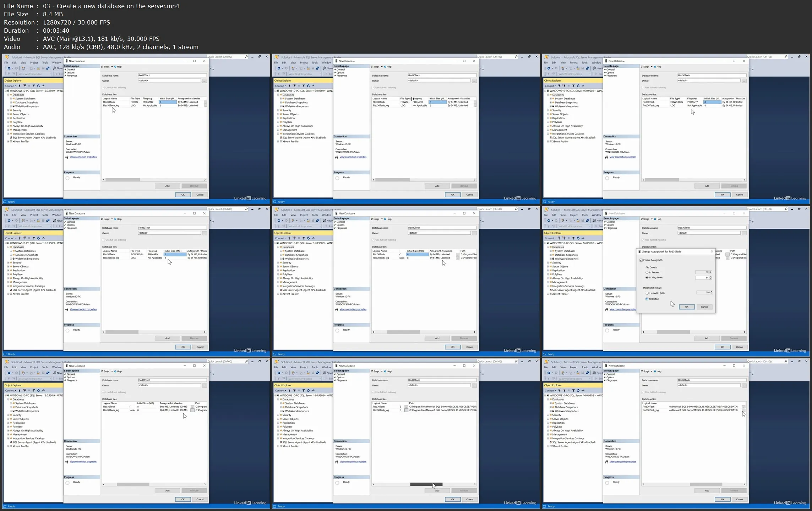Image resolution: width=812 pixels, height=511 pixels.
Task: Open View menu in top-right frame
Action: 563,62
